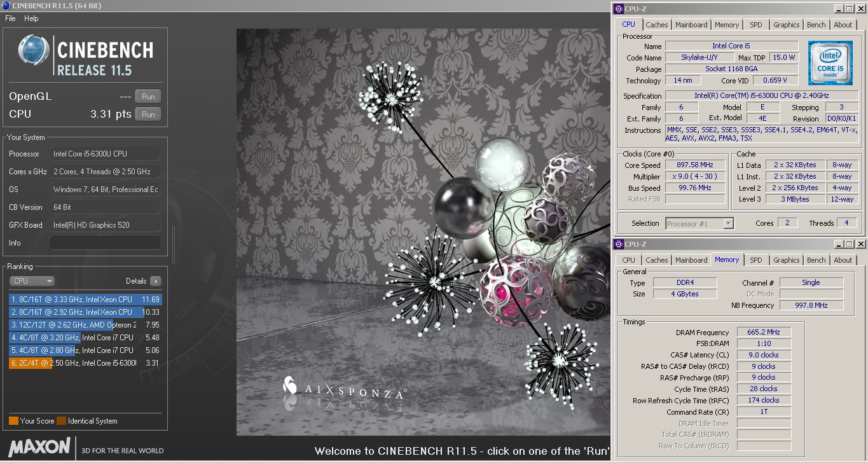Image resolution: width=868 pixels, height=463 pixels.
Task: Click the Command Rate value 1T
Action: coord(764,411)
